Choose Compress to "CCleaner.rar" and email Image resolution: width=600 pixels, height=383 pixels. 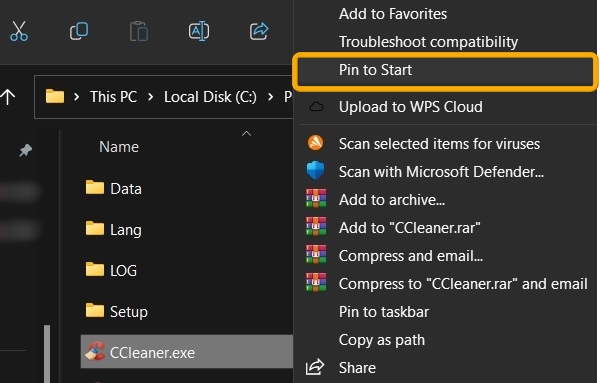pyautogui.click(x=463, y=284)
